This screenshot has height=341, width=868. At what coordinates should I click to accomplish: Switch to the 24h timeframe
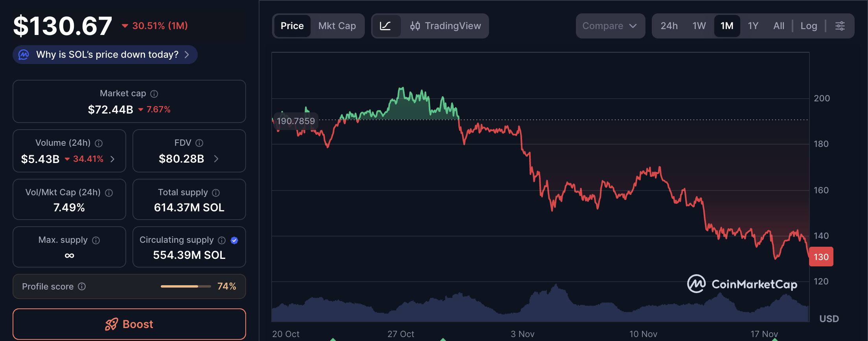[669, 26]
